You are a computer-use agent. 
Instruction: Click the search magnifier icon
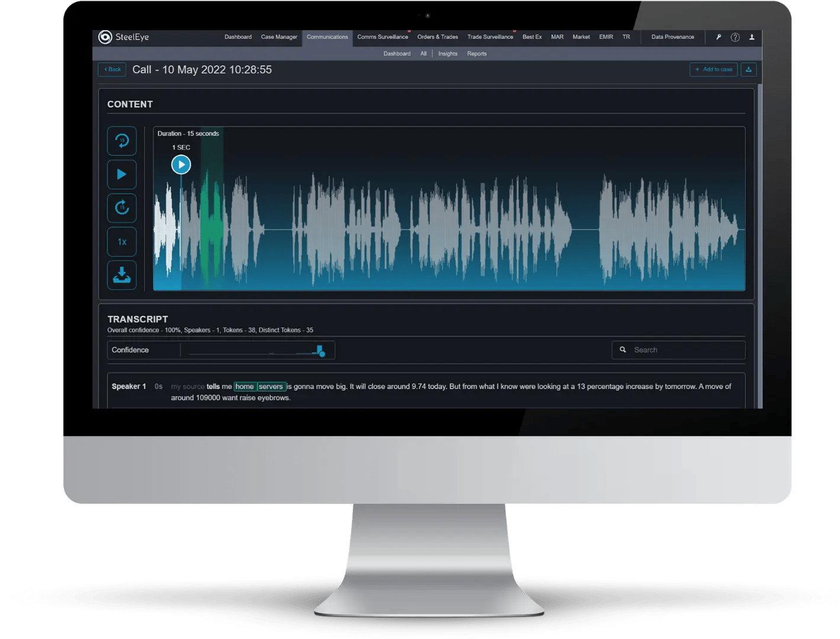(x=623, y=350)
